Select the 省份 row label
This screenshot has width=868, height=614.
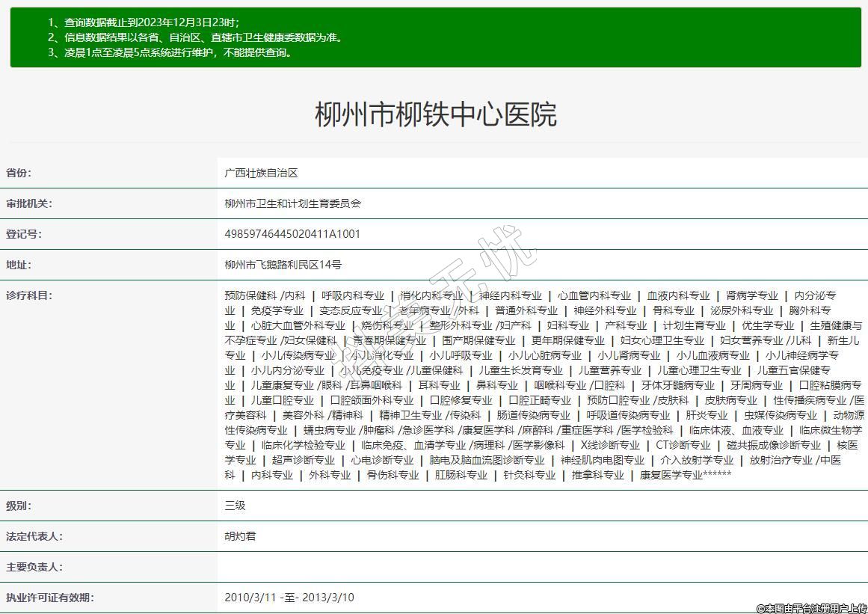pyautogui.click(x=19, y=173)
